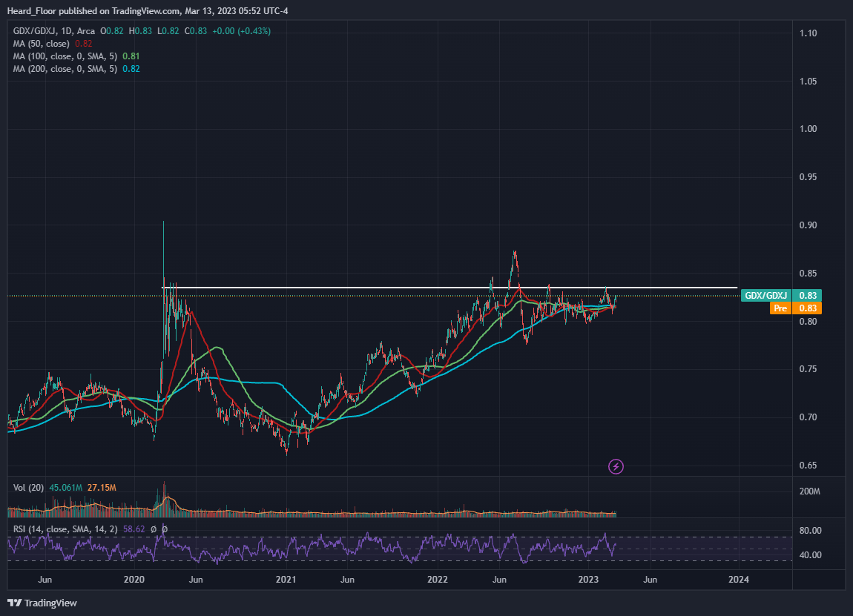
Task: Select the RSI (14, close, SMA, 14, 2) legend
Action: click(66, 529)
